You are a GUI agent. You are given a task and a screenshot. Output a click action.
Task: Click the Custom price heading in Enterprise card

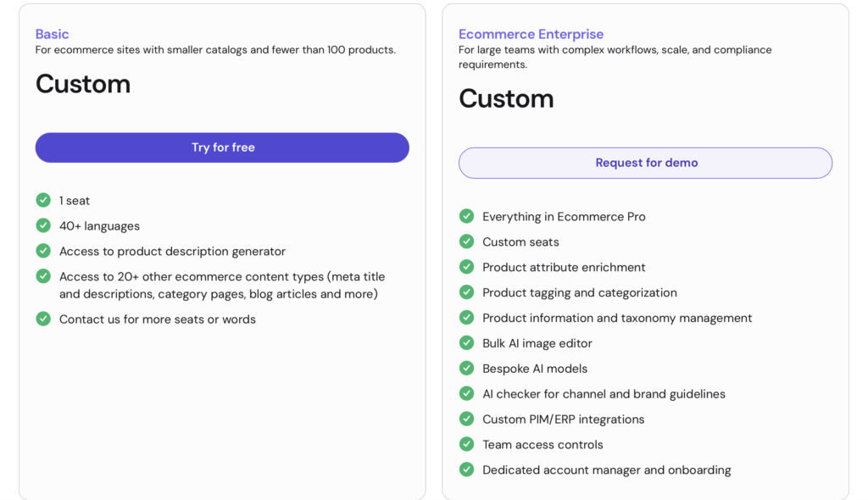click(x=506, y=98)
